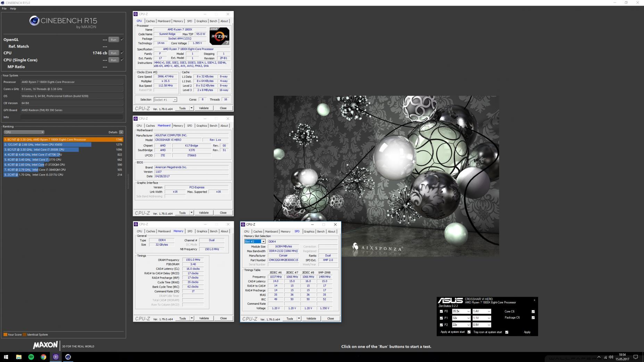
Task: Run the CPU (Single Core) benchmark
Action: (x=114, y=60)
